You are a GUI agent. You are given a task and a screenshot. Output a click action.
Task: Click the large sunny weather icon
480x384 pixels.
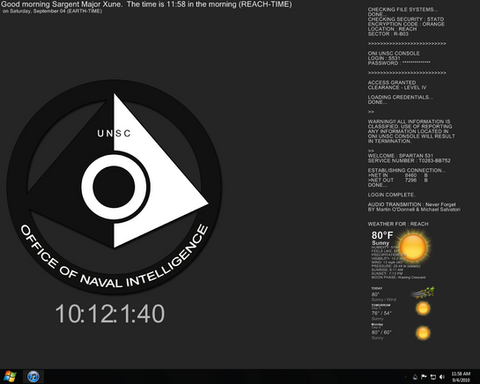[413, 248]
